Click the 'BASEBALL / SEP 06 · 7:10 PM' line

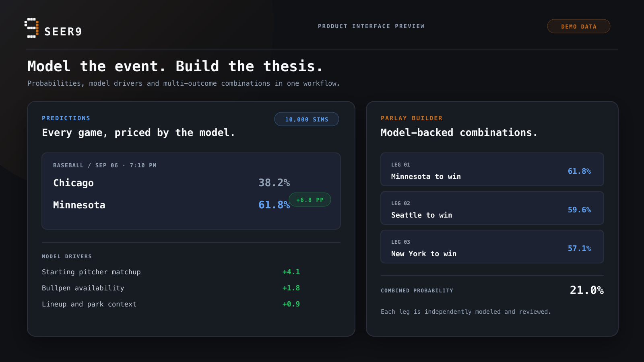point(105,165)
